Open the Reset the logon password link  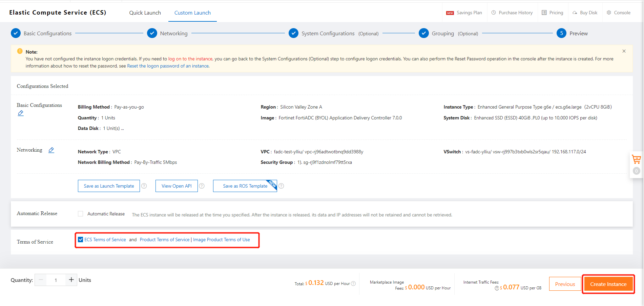pyautogui.click(x=168, y=66)
